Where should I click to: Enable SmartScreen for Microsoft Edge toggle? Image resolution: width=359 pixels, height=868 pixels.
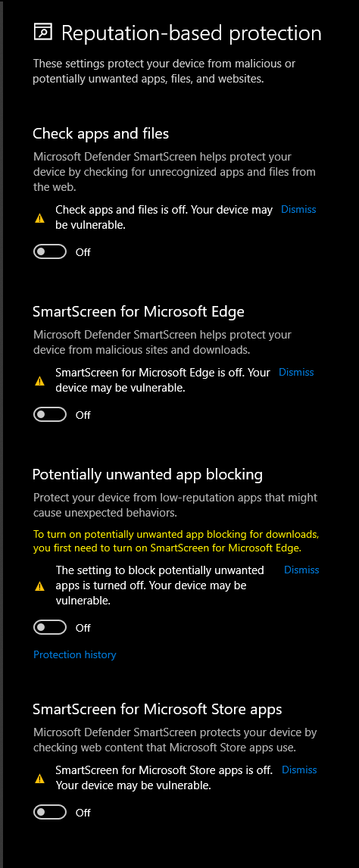pyautogui.click(x=50, y=414)
